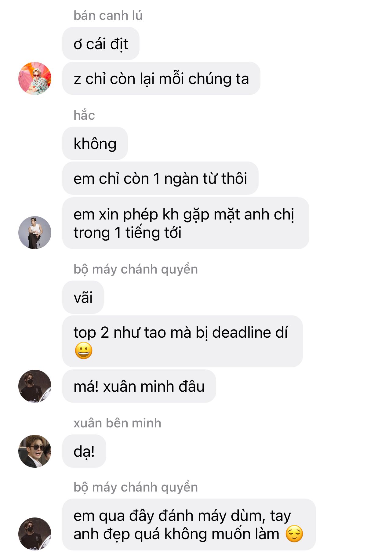Click the sender name 'hắc'
The width and height of the screenshot is (392, 559).
[84, 115]
